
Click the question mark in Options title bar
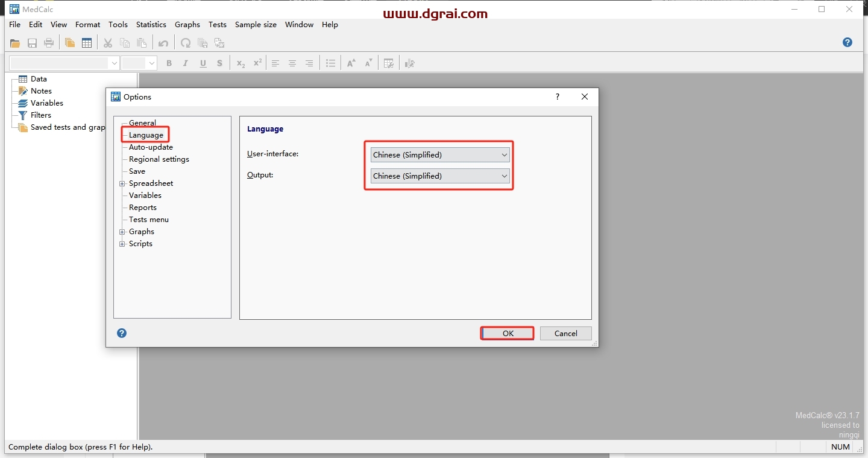click(558, 97)
